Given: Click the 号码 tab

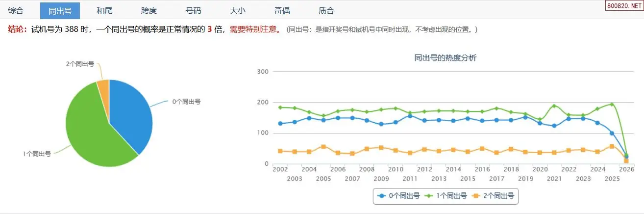Looking at the screenshot, I should (x=193, y=10).
